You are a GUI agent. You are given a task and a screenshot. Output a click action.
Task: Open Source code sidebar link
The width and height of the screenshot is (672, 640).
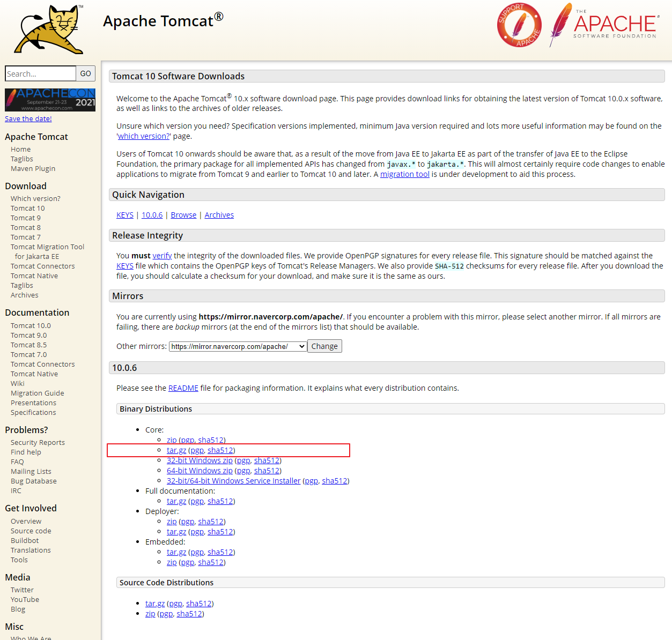click(x=31, y=531)
